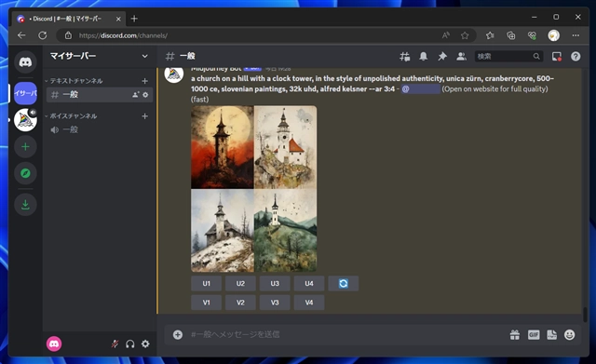Open gift Nitro icon in message box
The height and width of the screenshot is (364, 596).
(515, 335)
